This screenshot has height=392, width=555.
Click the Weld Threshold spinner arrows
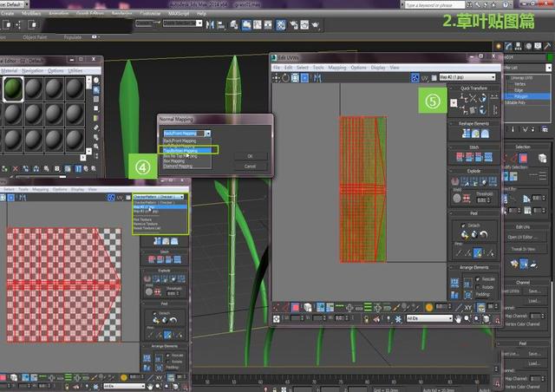click(x=489, y=200)
